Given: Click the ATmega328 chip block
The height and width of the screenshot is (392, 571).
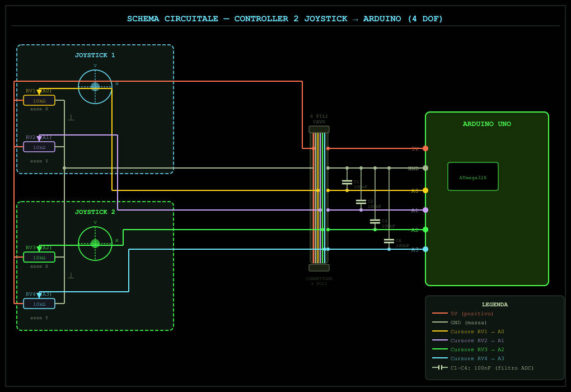Looking at the screenshot, I should click(x=472, y=176).
